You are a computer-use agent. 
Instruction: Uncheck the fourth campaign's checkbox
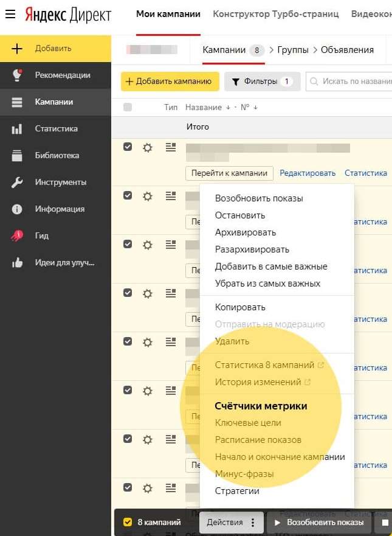pos(128,293)
